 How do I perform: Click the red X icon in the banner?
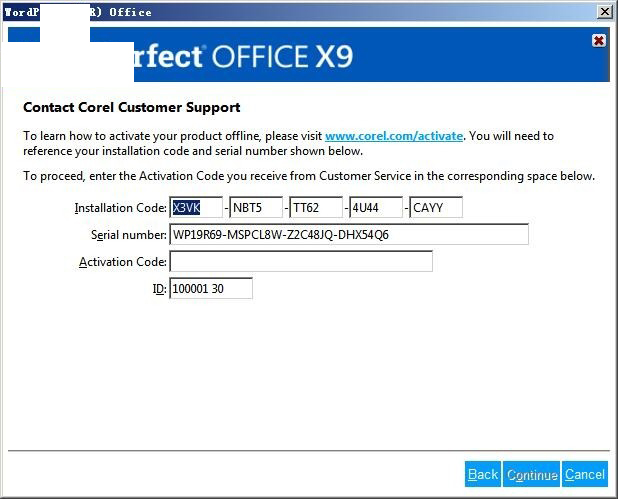pyautogui.click(x=599, y=40)
